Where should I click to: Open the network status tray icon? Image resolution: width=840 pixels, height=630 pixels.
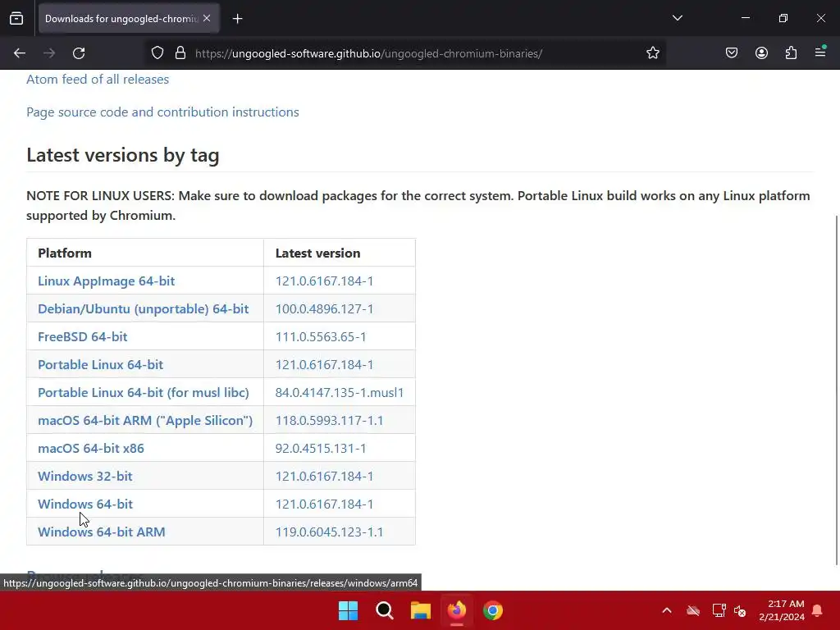pos(719,610)
